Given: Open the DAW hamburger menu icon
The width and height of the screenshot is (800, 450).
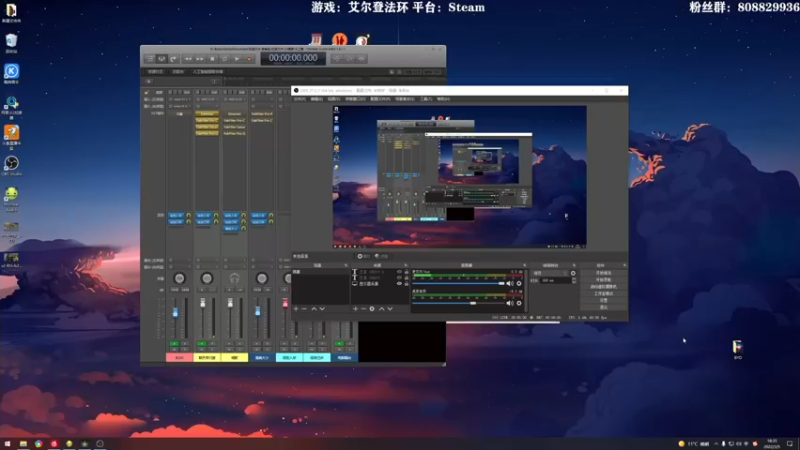Looking at the screenshot, I should pyautogui.click(x=150, y=59).
